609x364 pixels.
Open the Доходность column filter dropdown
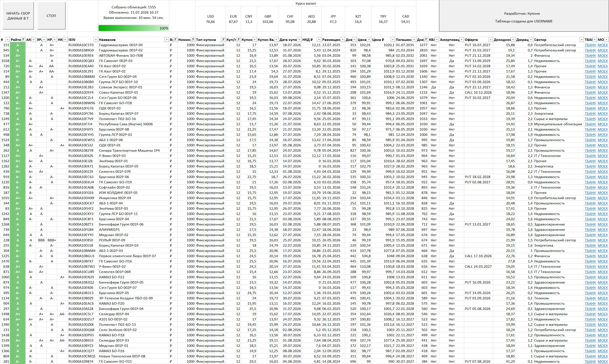click(513, 40)
